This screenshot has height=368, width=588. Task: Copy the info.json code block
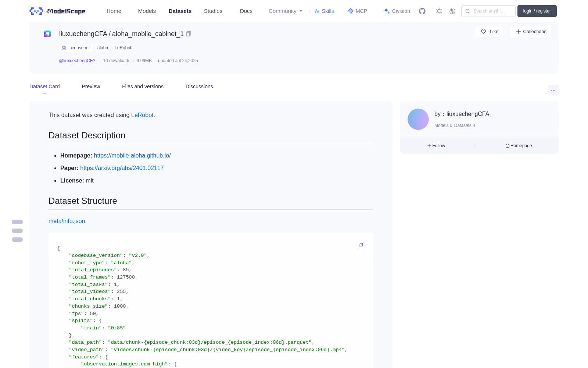tap(361, 245)
